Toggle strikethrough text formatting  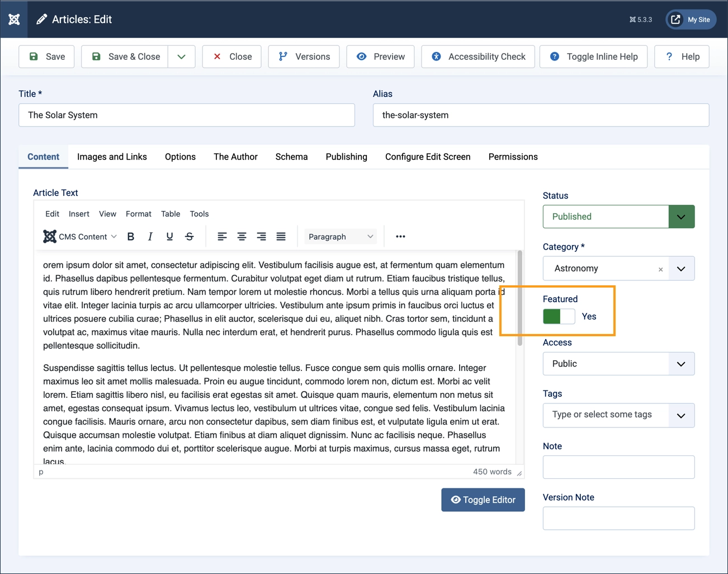pyautogui.click(x=190, y=237)
